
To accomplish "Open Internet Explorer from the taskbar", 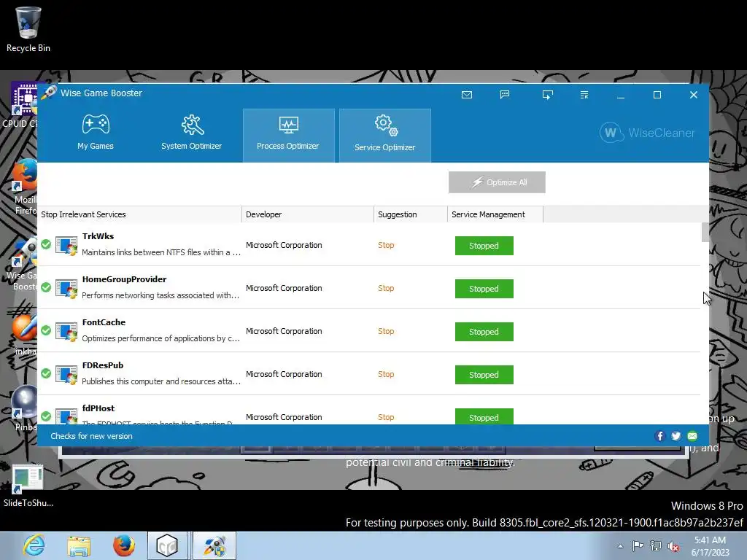I will pos(34,545).
